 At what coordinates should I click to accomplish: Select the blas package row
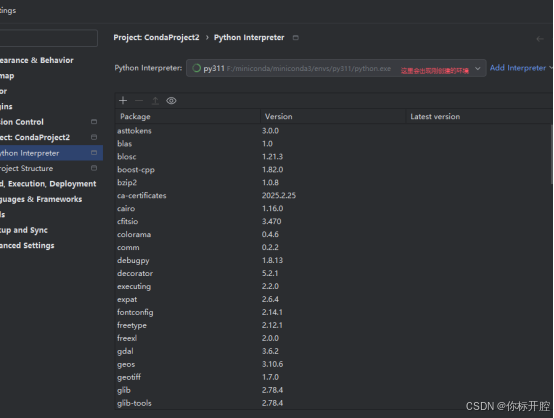click(x=333, y=144)
